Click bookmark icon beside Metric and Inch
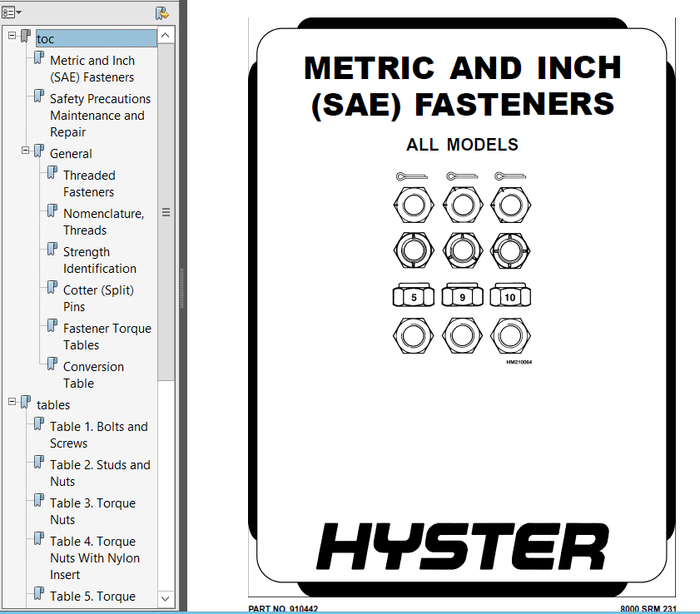This screenshot has width=700, height=614. 39,57
